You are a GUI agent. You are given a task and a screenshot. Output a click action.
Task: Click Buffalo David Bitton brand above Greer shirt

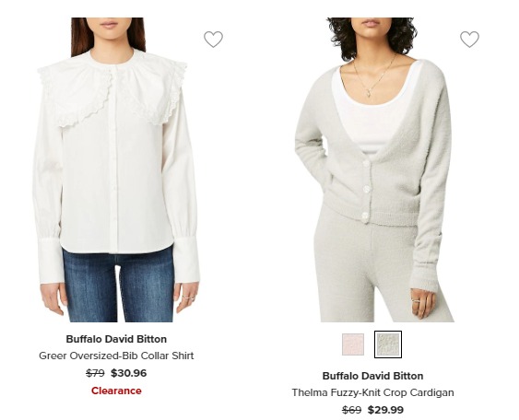116,339
